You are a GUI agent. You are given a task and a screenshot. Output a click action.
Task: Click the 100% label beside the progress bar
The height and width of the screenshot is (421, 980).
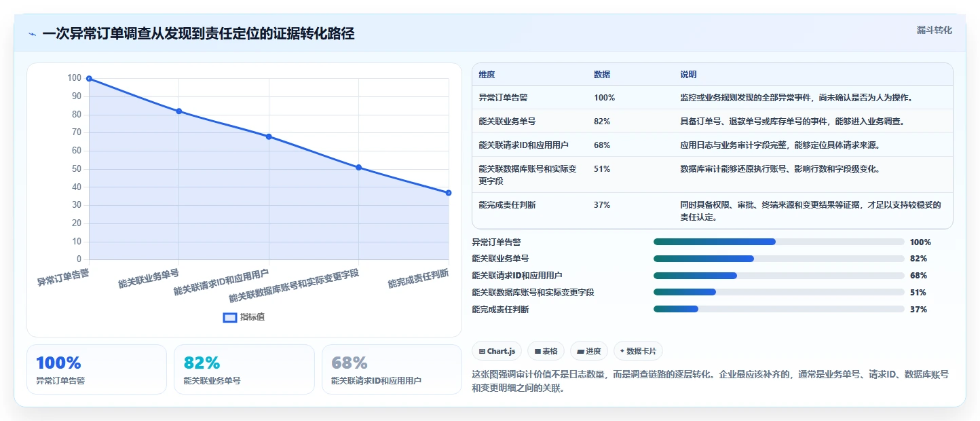(920, 242)
